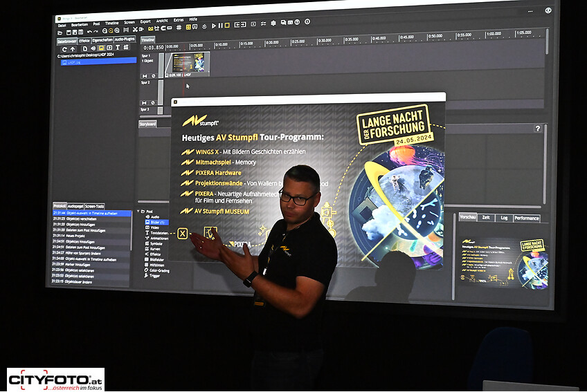
Task: Select Video in Pool tree
Action: coord(154,227)
